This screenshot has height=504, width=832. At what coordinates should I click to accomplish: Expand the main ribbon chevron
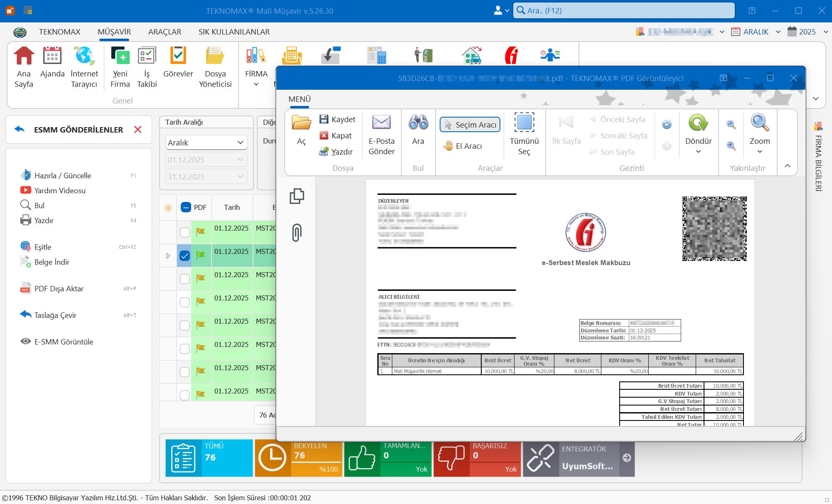click(816, 98)
